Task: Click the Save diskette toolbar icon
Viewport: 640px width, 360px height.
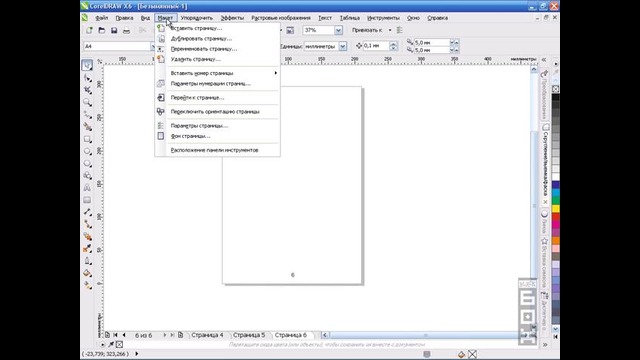Action: click(x=114, y=30)
